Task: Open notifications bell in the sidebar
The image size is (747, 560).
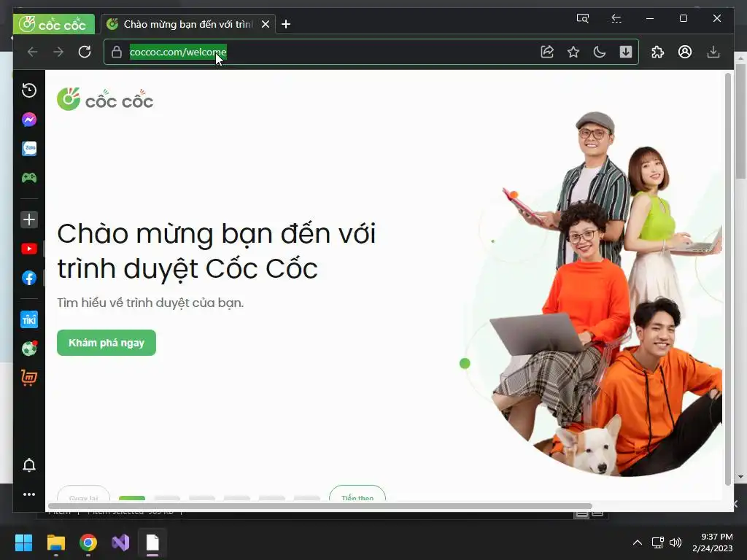Action: [x=29, y=464]
